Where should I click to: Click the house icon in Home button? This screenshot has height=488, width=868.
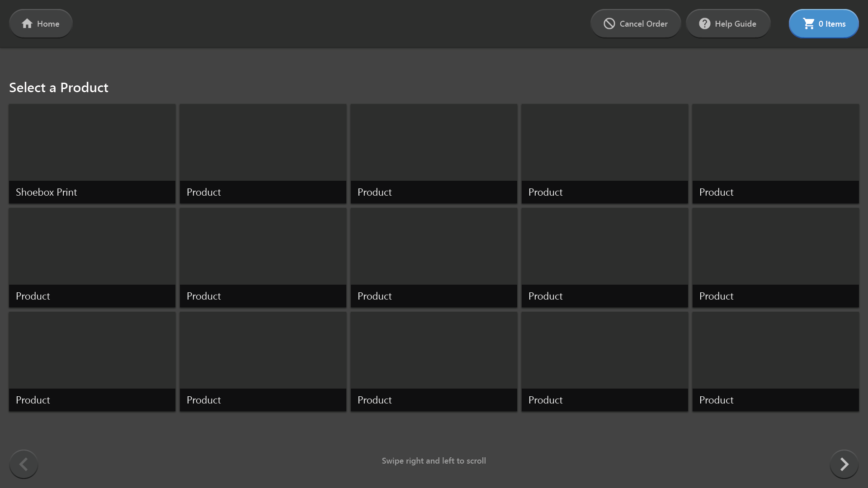pyautogui.click(x=27, y=23)
